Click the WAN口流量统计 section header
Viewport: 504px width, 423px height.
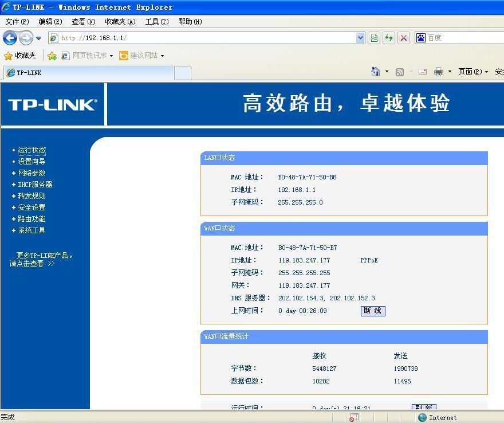click(344, 337)
